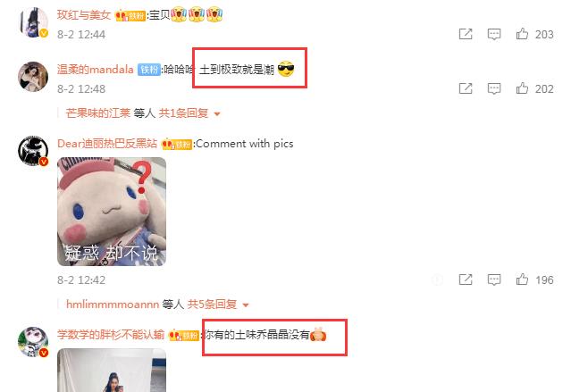Enlarge the Cinnamoroll 疑惑 却不说 picture
The width and height of the screenshot is (571, 392).
[112, 212]
